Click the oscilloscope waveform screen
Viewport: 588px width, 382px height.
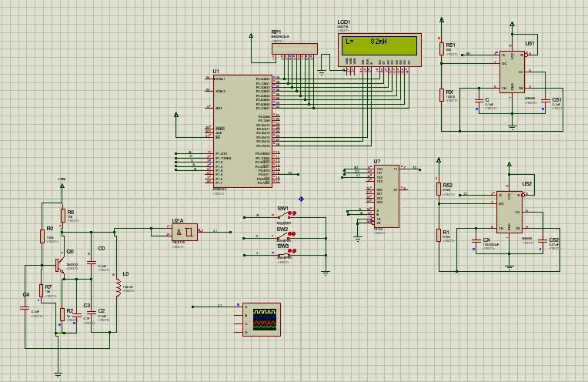tap(265, 320)
